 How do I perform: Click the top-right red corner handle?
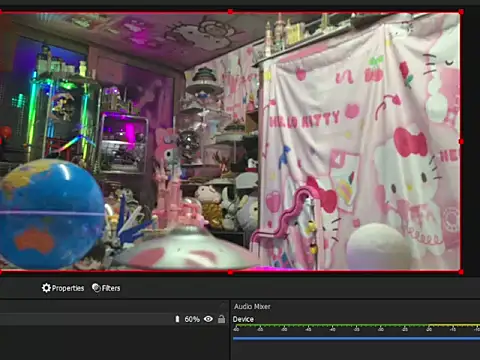[x=461, y=12]
